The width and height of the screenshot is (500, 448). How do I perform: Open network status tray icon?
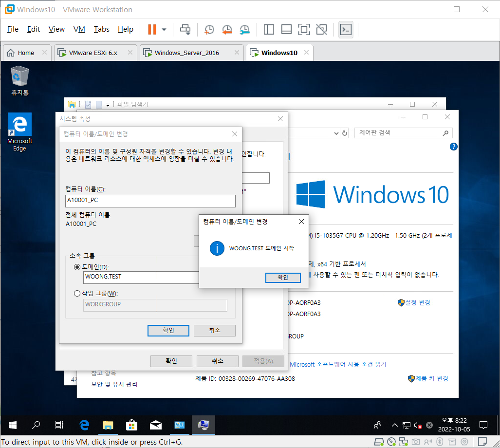406,425
